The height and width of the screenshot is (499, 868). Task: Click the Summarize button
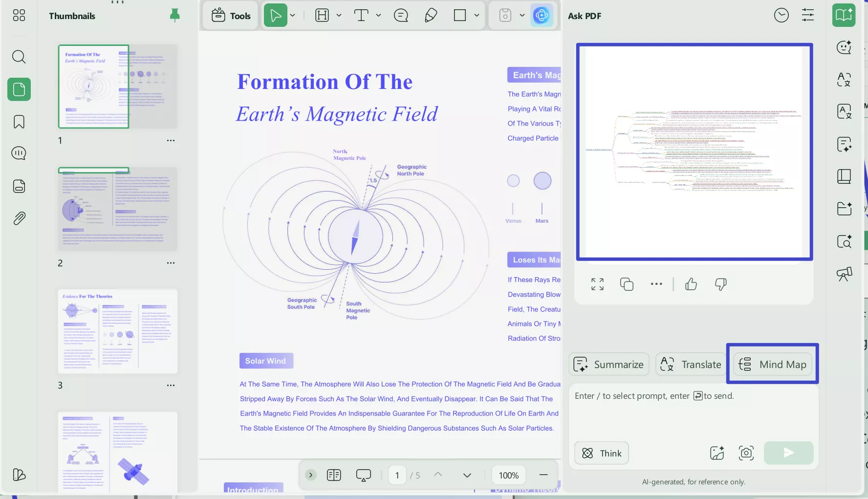[x=608, y=364]
